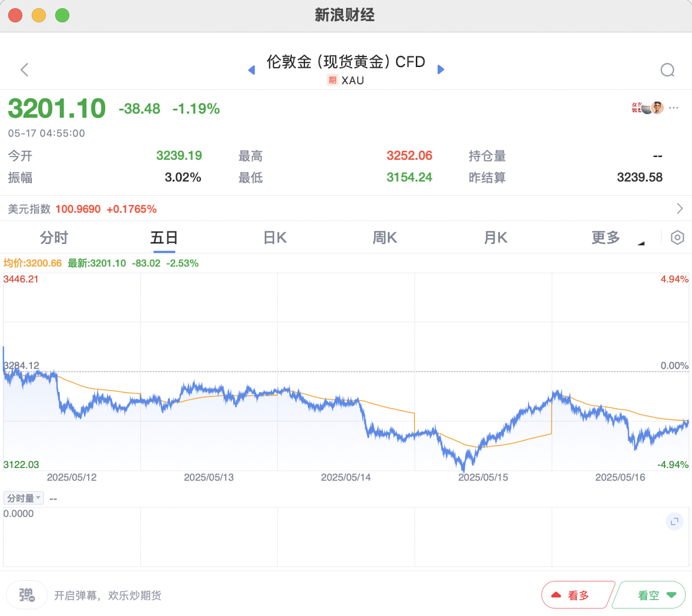Click the 伦敦金 (现货黄金) CFD title
Image resolution: width=692 pixels, height=616 pixels.
[346, 62]
